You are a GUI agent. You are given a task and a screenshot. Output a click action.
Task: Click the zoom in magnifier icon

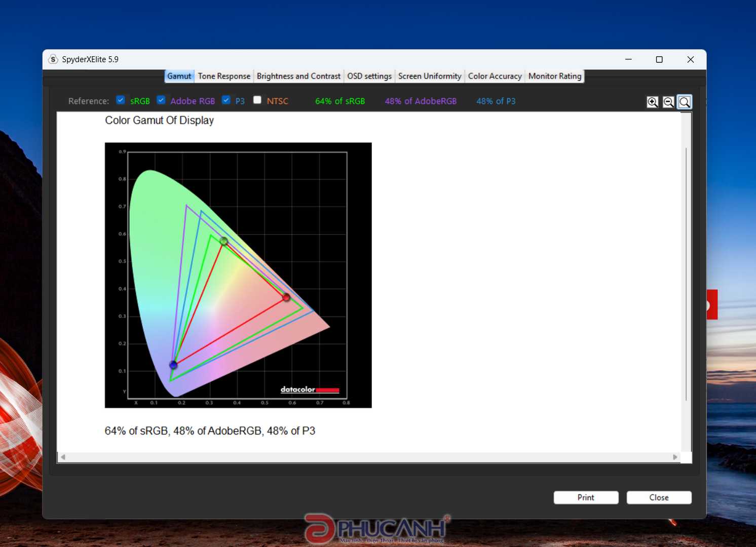(x=653, y=102)
